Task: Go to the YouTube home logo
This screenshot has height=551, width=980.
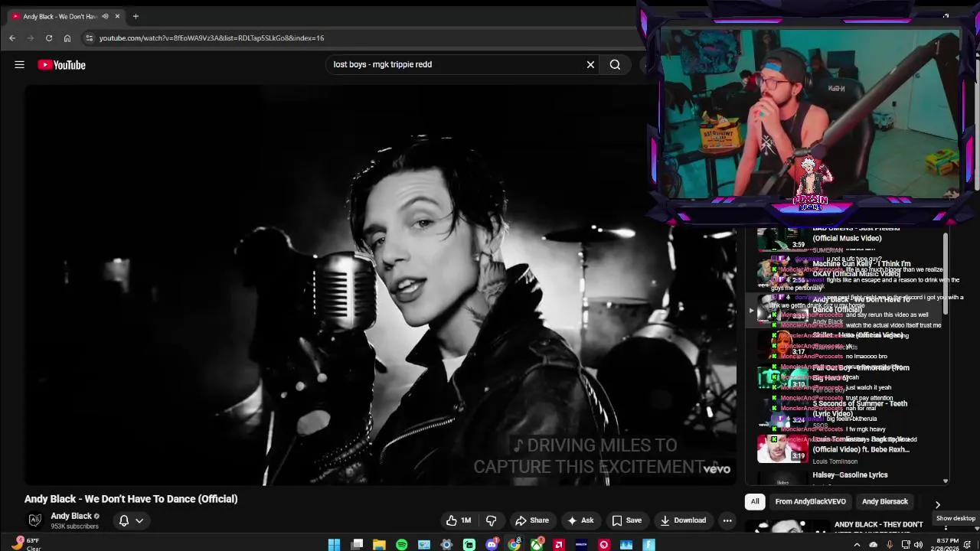Action: click(61, 65)
